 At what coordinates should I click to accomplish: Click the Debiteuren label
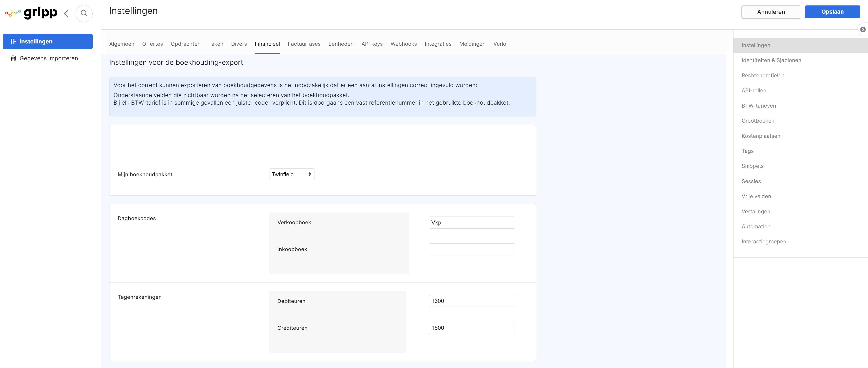coord(291,301)
